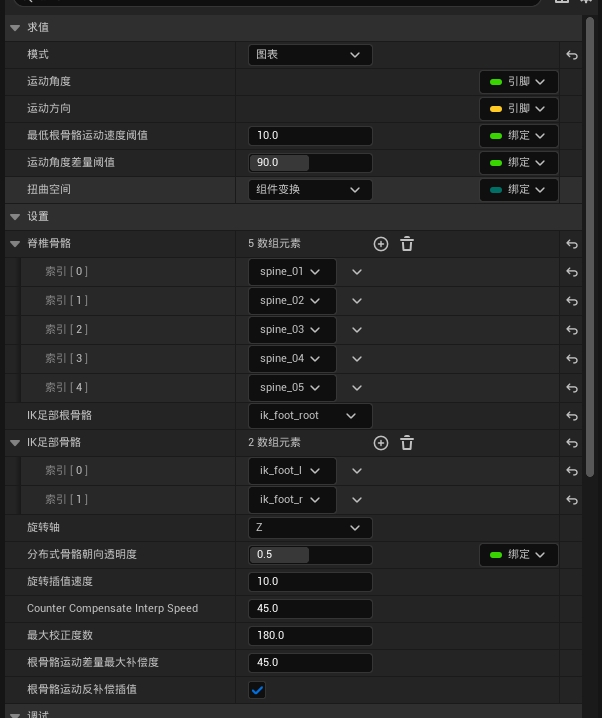Open ik_foot_l bone dropdown
This screenshot has height=718, width=602.
292,471
